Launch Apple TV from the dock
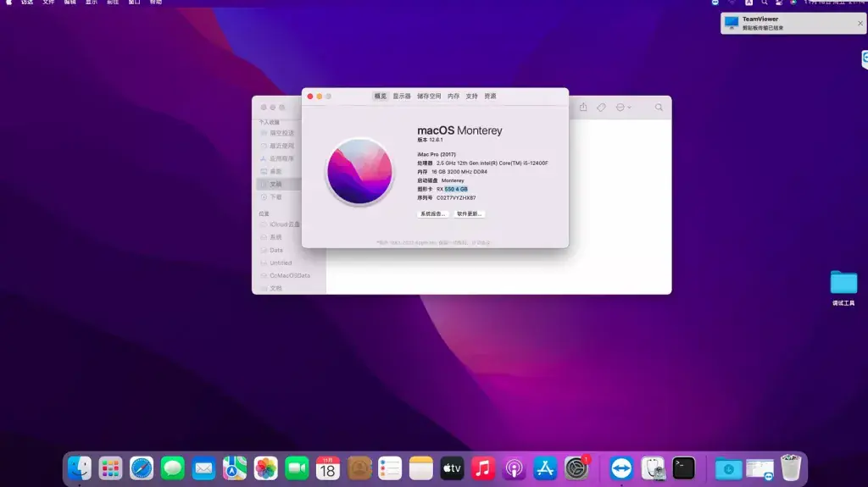Screen dimensions: 868x487 [452, 468]
